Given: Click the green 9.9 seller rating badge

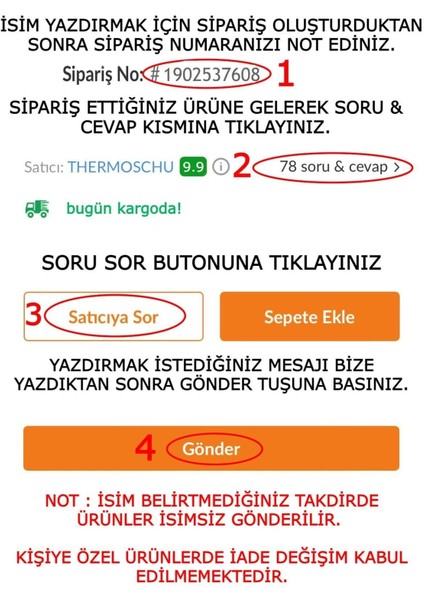Looking at the screenshot, I should [193, 167].
